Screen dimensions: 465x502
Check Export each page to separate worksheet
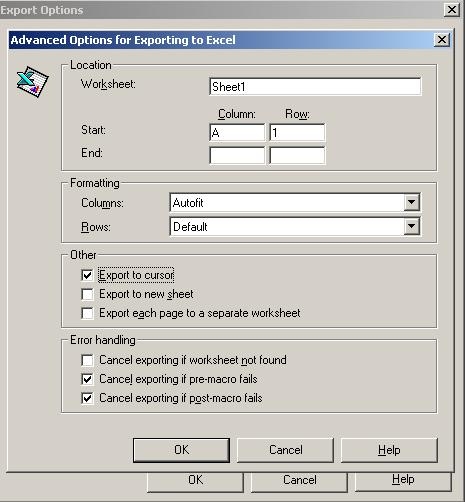87,313
